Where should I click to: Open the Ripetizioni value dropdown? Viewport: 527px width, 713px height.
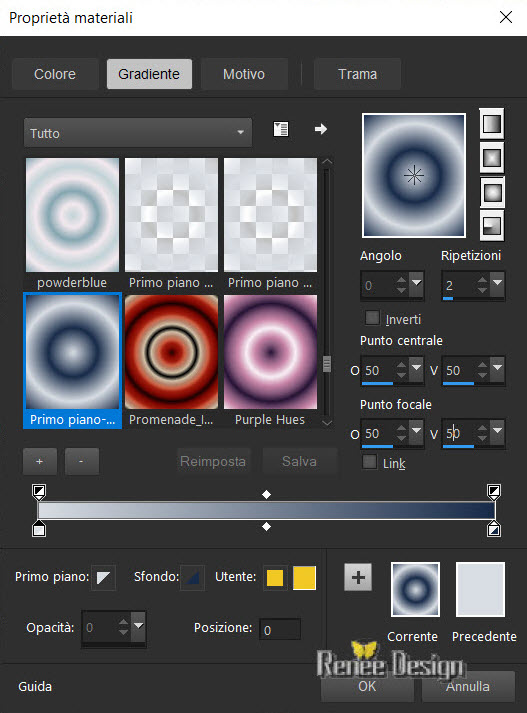[x=498, y=283]
